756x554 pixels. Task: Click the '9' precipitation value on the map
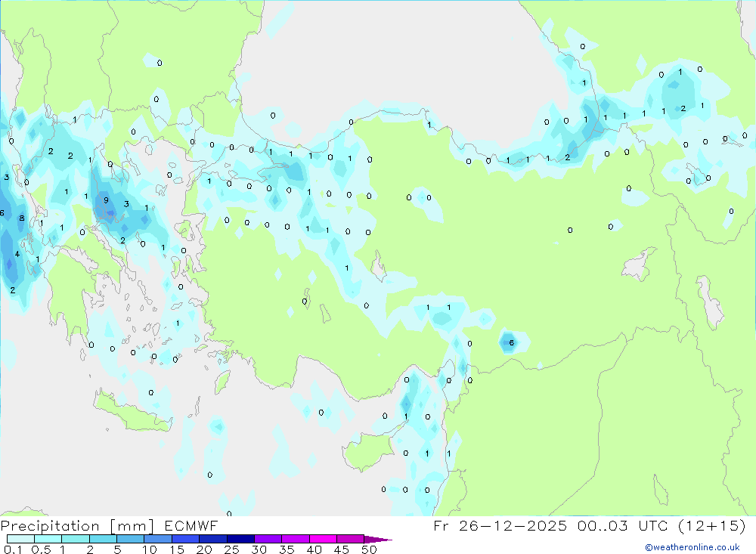coord(106,200)
